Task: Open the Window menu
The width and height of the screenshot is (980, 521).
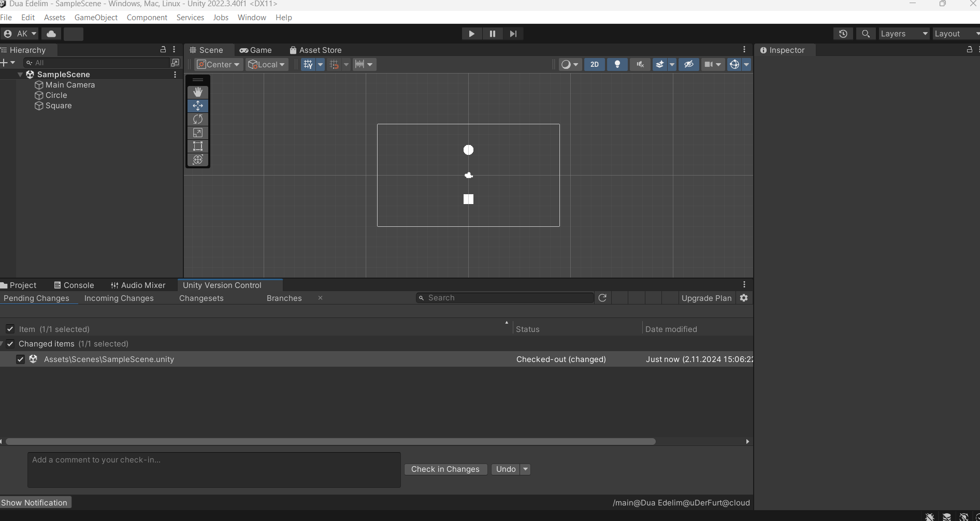Action: (252, 17)
